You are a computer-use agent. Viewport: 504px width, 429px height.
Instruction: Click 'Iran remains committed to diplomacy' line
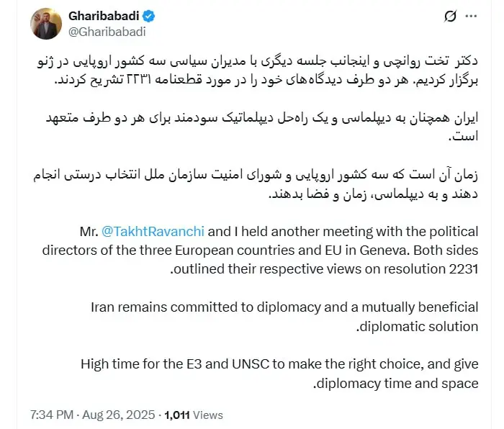click(187, 307)
